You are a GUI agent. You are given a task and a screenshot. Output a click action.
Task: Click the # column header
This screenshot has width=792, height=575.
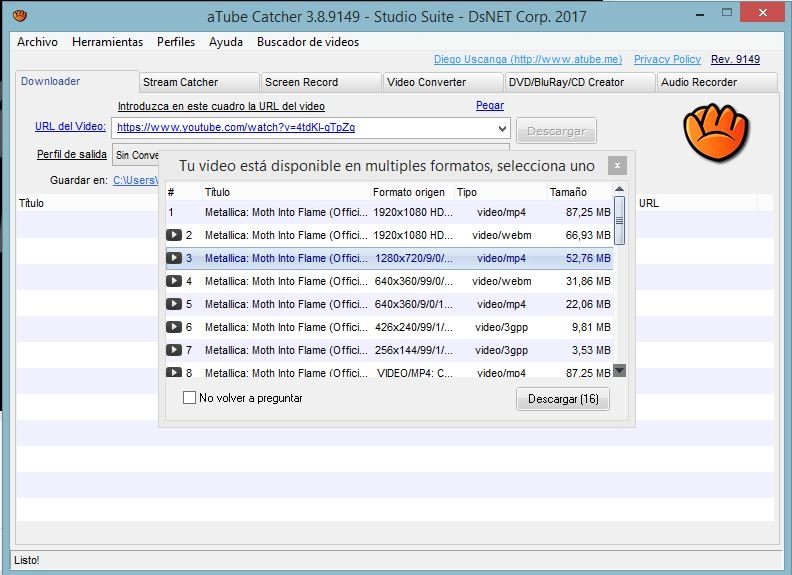click(x=183, y=192)
